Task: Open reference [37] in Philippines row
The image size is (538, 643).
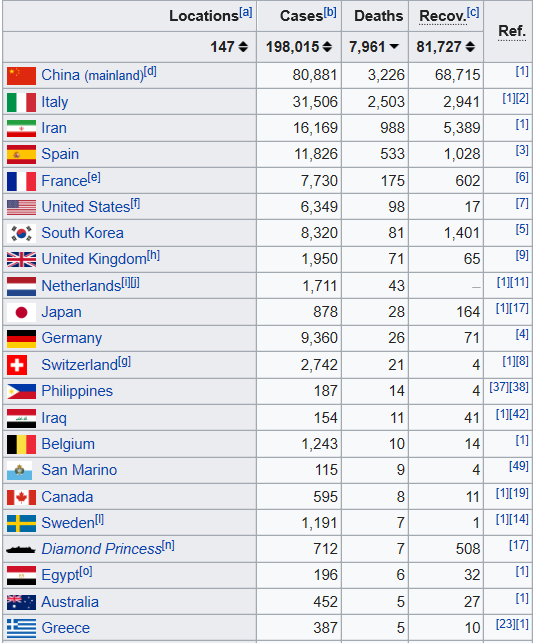Action: click(499, 387)
